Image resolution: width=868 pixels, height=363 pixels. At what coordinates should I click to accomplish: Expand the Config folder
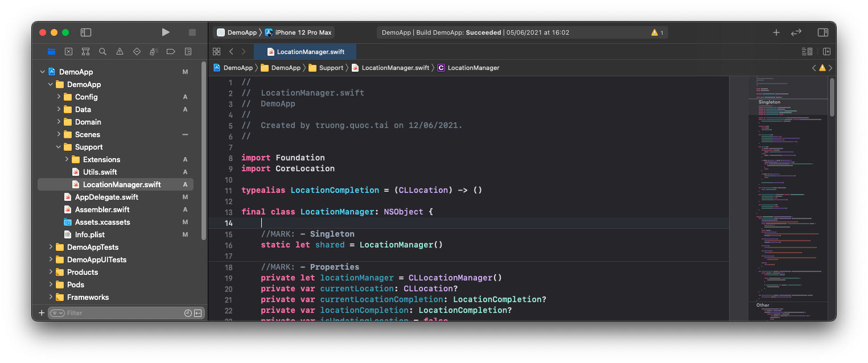59,97
